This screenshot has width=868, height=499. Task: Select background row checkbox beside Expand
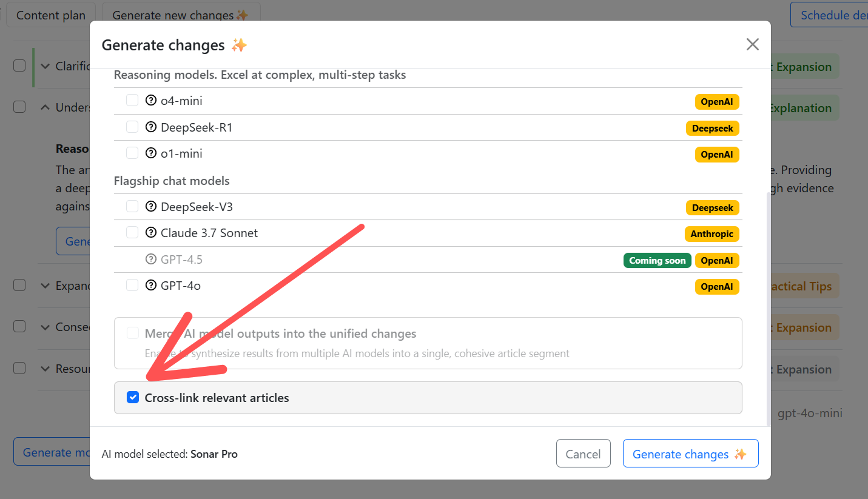tap(19, 285)
